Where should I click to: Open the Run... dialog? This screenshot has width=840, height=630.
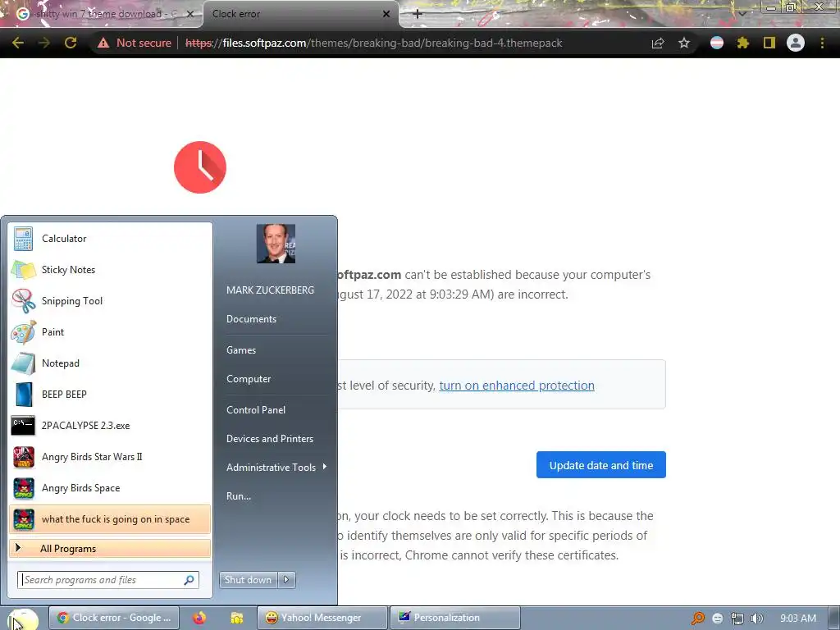239,496
